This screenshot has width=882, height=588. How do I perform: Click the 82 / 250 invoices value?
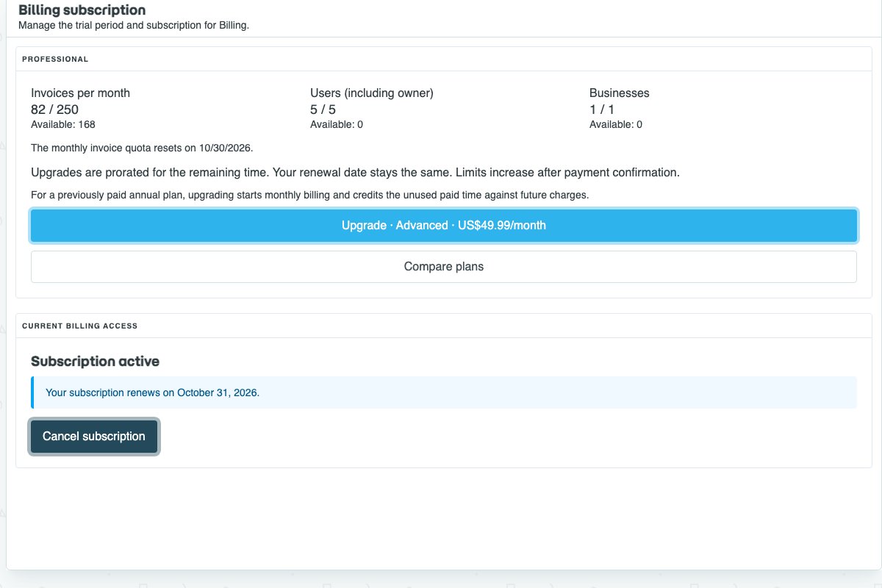pyautogui.click(x=54, y=110)
